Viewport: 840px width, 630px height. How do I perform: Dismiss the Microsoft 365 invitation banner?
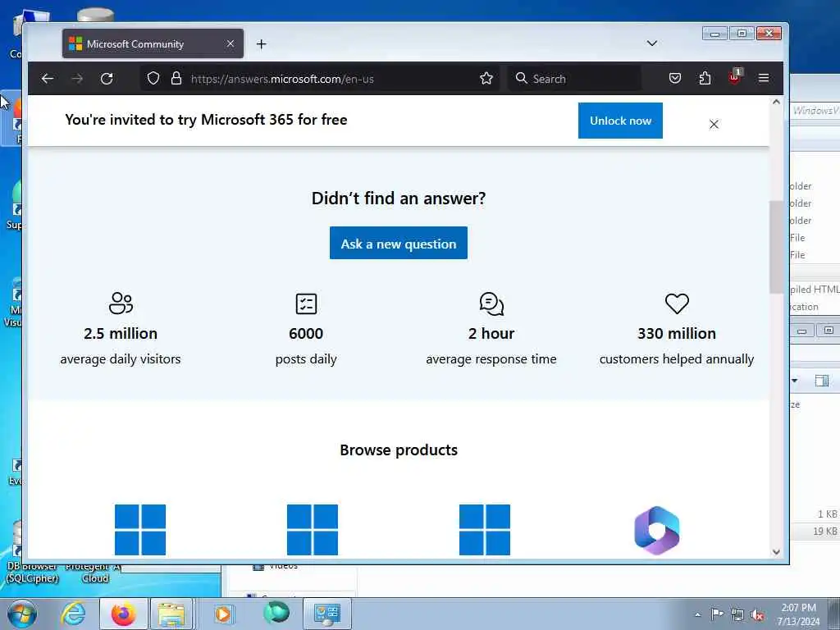pos(714,125)
